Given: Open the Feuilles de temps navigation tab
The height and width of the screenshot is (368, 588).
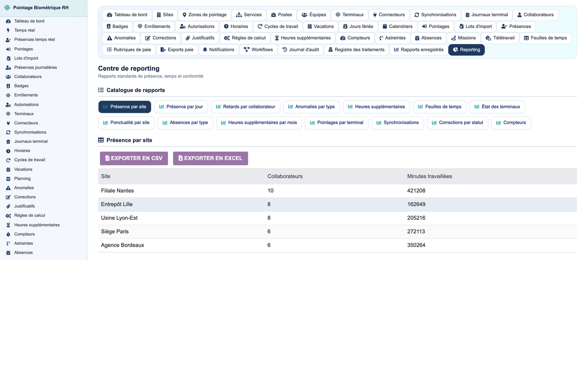Looking at the screenshot, I should 545,38.
